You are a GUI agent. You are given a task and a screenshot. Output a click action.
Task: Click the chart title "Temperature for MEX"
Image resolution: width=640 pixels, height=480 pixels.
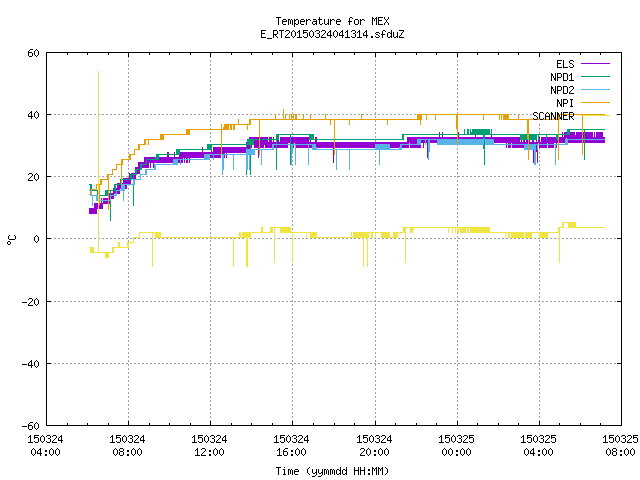click(x=332, y=21)
